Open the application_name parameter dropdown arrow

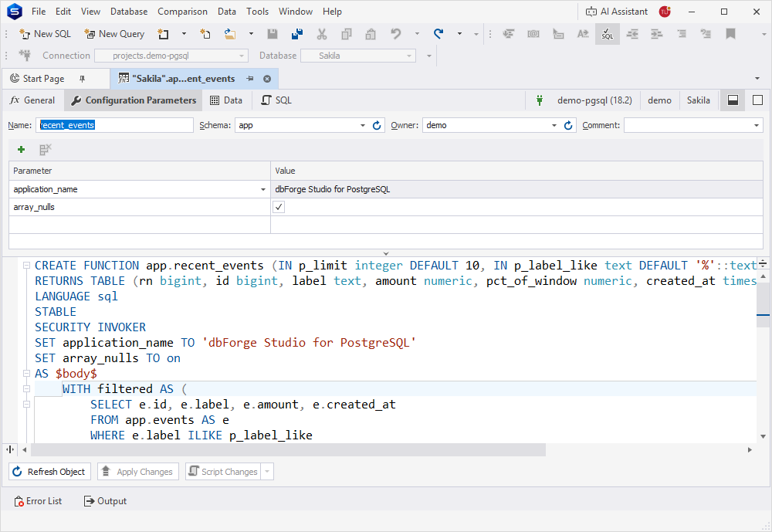[x=263, y=190]
